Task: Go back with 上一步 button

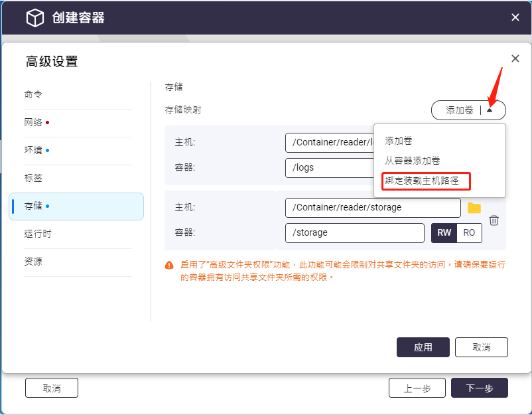Action: tap(417, 388)
